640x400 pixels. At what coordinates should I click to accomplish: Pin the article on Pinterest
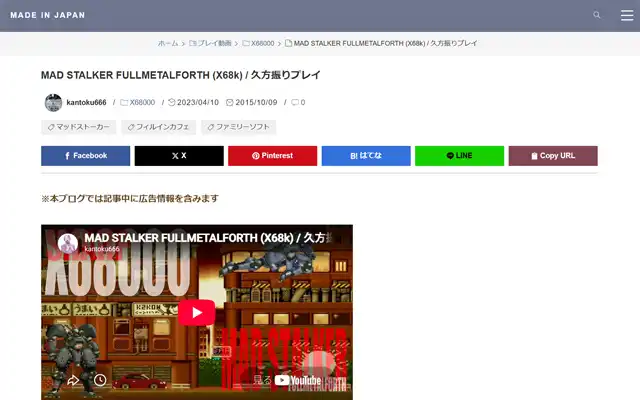[273, 156]
